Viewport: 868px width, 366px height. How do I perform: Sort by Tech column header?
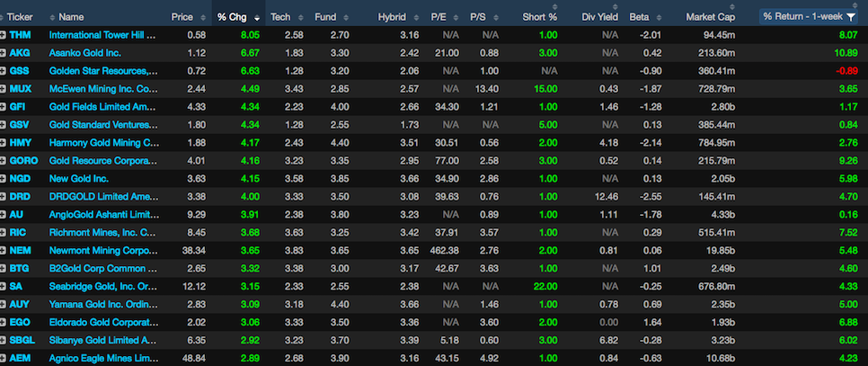tap(280, 17)
